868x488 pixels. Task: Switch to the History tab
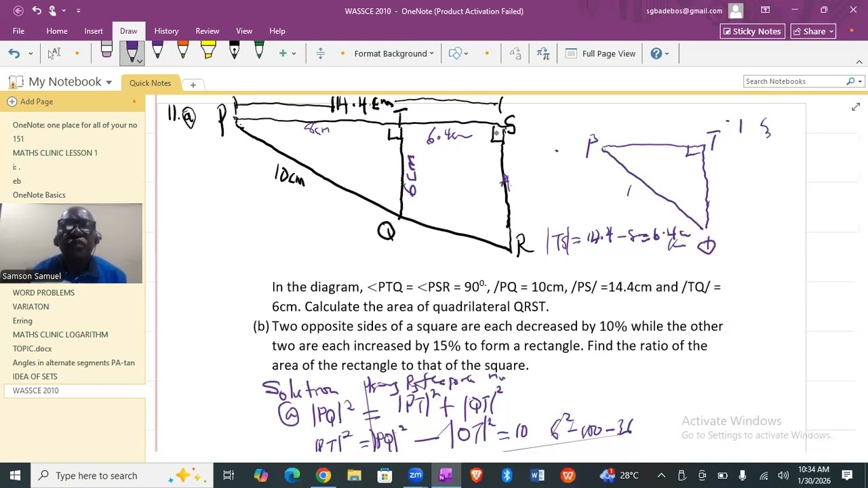point(166,31)
